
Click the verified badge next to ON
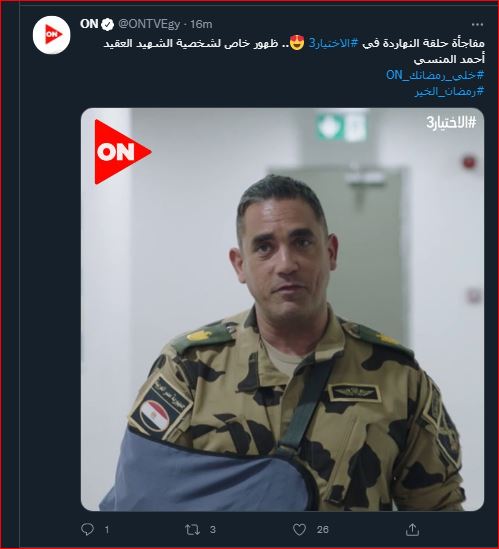pos(108,24)
